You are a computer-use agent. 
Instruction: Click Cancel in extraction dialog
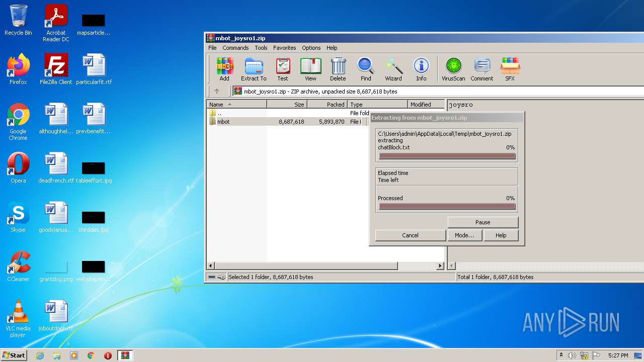410,235
